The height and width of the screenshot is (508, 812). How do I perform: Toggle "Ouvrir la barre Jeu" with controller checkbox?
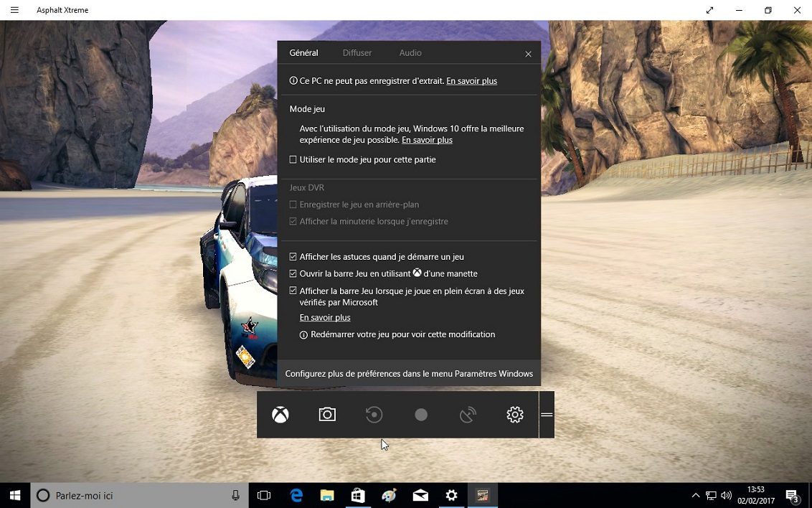click(293, 274)
